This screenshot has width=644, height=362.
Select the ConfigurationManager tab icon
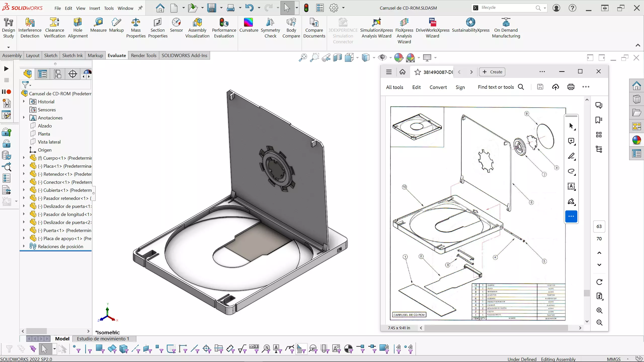(x=58, y=74)
